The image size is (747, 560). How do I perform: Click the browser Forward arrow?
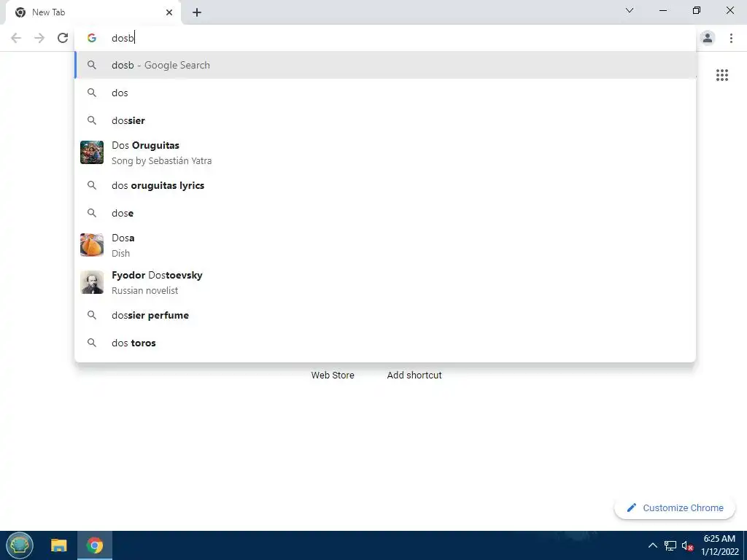pos(39,38)
